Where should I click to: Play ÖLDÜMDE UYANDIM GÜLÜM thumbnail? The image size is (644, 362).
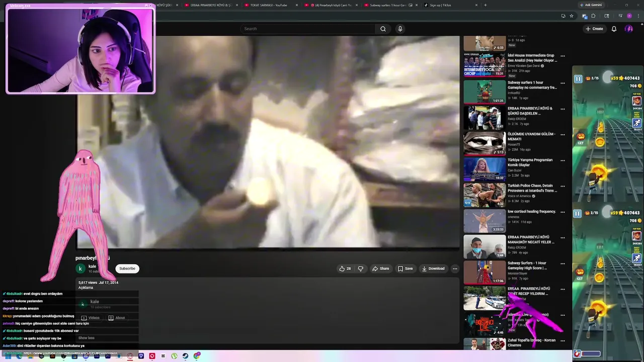[485, 143]
